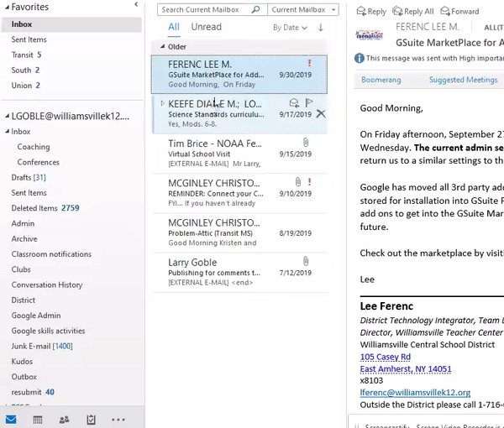Open the Drafts folder
504x428 pixels.
pos(29,178)
